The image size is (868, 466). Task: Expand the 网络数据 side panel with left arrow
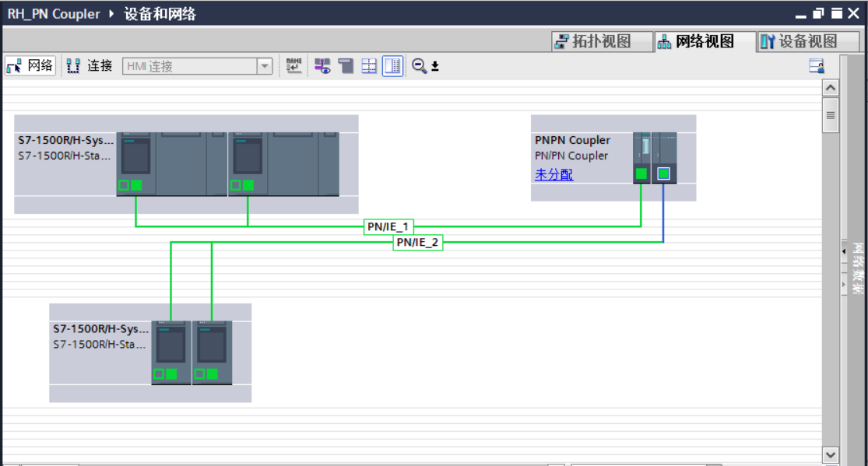pos(844,251)
